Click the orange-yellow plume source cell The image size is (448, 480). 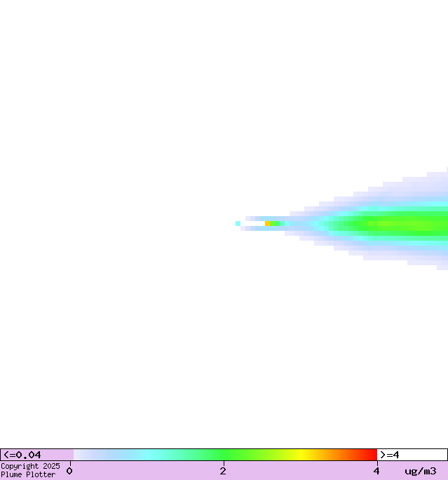click(x=267, y=223)
